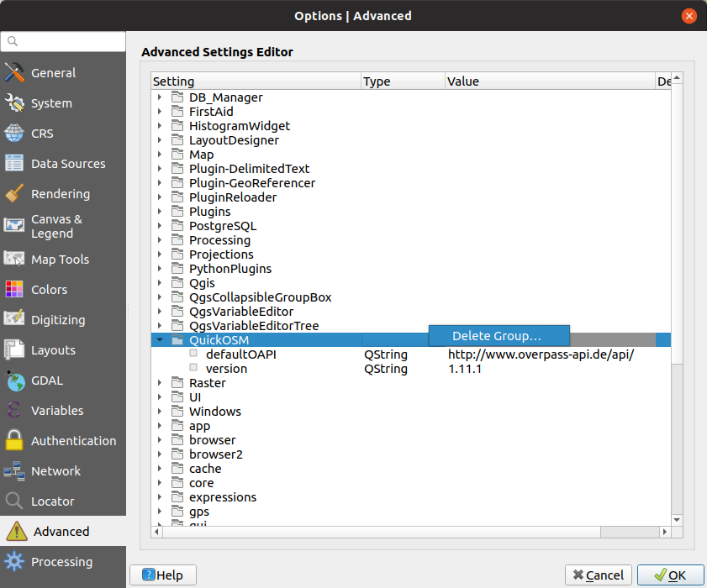Viewport: 707px width, 588px height.
Task: Click the QuickOSM folder icon
Action: 177,339
